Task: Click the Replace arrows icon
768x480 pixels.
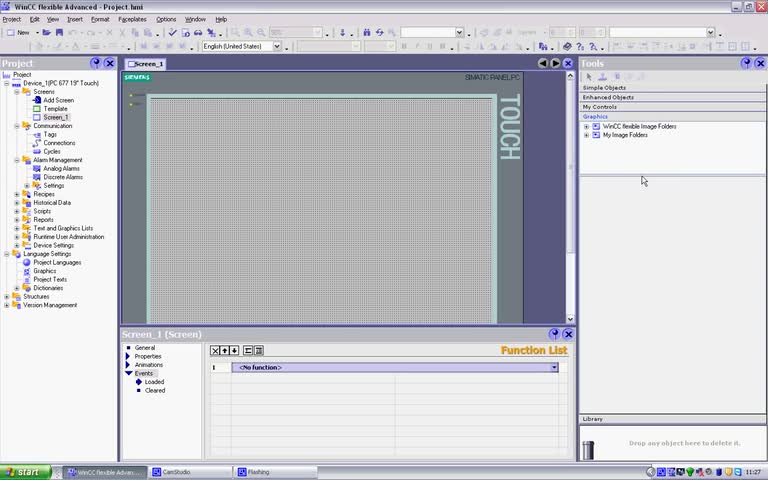Action: [x=380, y=32]
